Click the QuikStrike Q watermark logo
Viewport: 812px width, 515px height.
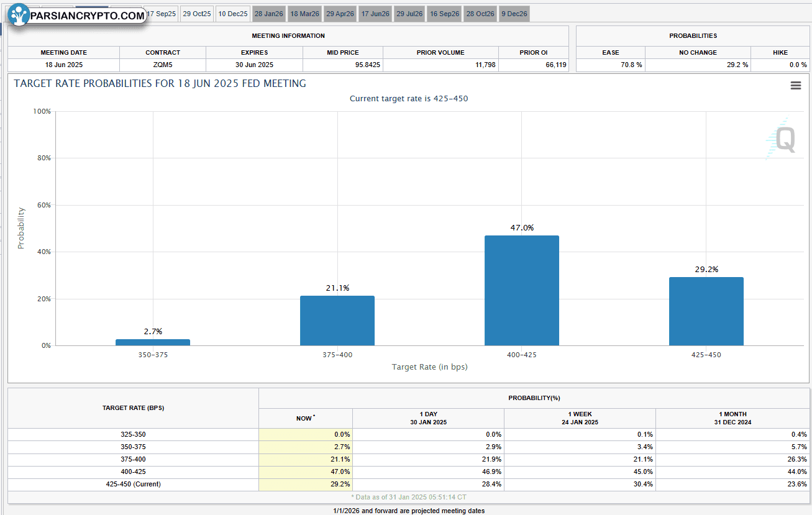pos(780,140)
